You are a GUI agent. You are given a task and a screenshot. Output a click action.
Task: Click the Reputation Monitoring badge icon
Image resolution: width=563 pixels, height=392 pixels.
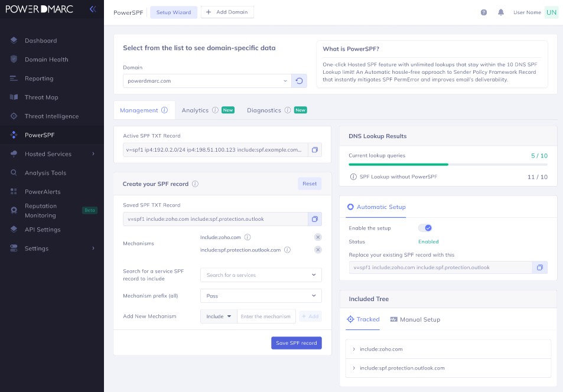(x=14, y=210)
